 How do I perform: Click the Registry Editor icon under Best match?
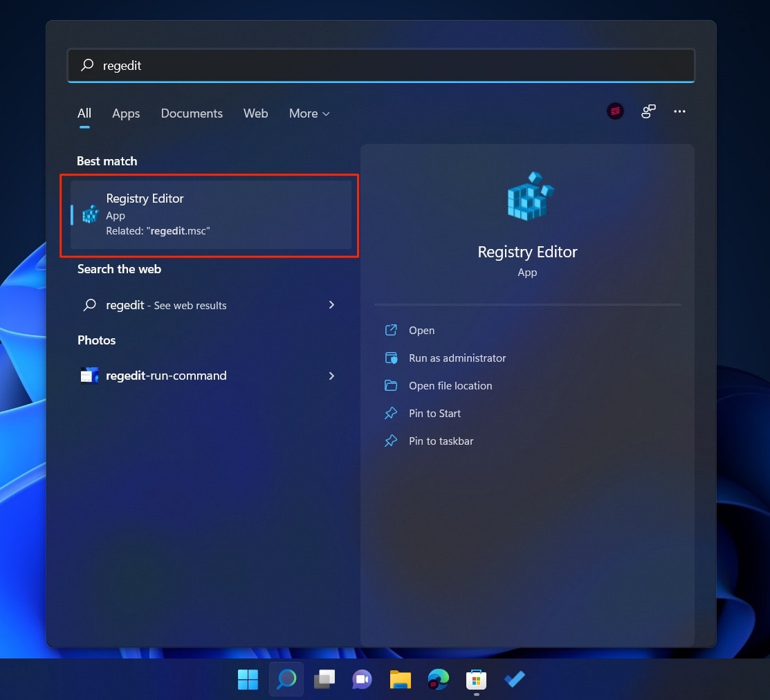tap(90, 214)
